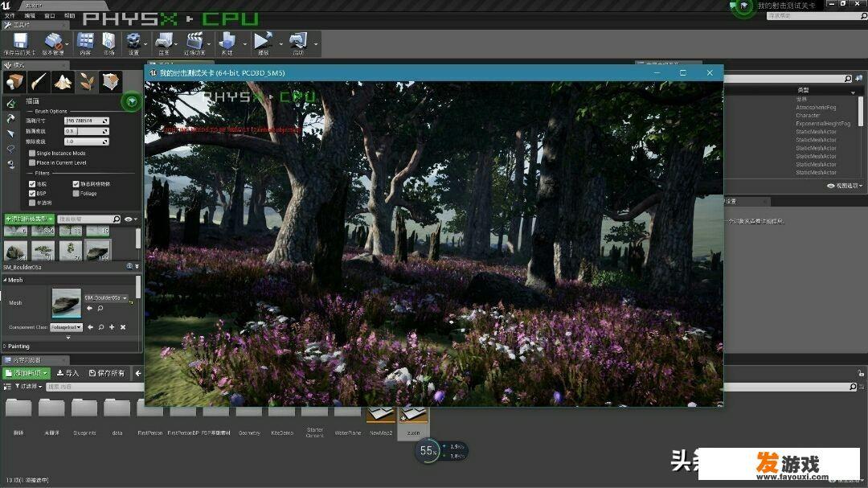Screen dimensions: 868x488
Task: Click 导入 Import button
Action: [68, 373]
